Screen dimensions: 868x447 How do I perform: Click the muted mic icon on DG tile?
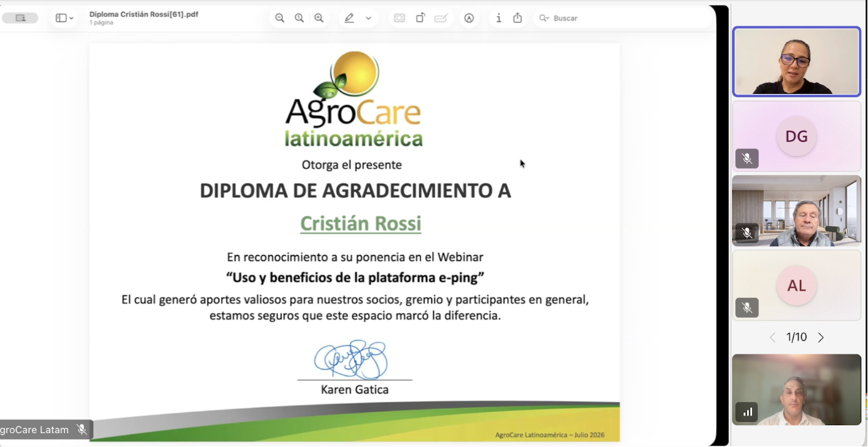click(747, 159)
